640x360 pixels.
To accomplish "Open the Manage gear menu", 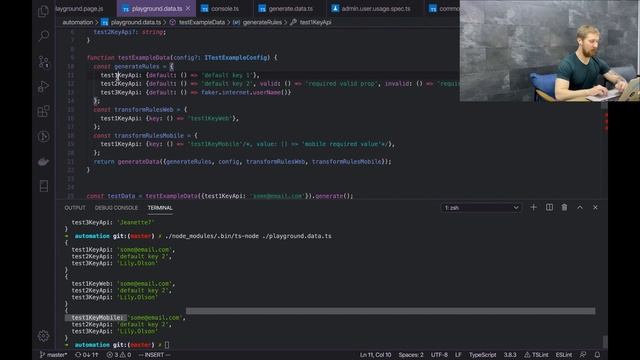I will coord(43,336).
